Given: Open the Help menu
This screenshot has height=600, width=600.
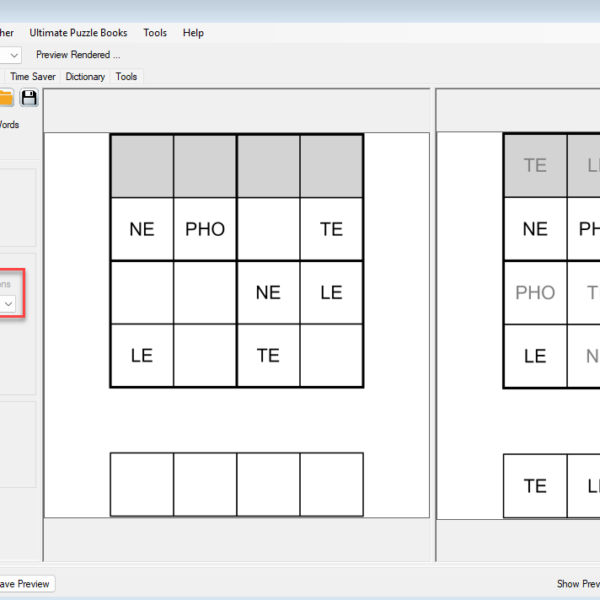Looking at the screenshot, I should click(193, 33).
